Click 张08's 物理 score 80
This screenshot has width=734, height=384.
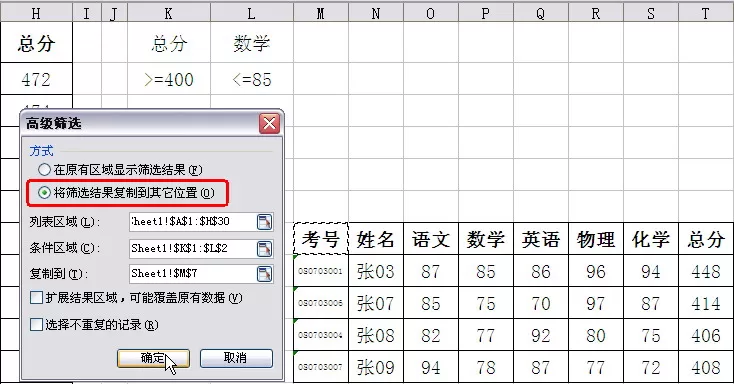tap(596, 335)
